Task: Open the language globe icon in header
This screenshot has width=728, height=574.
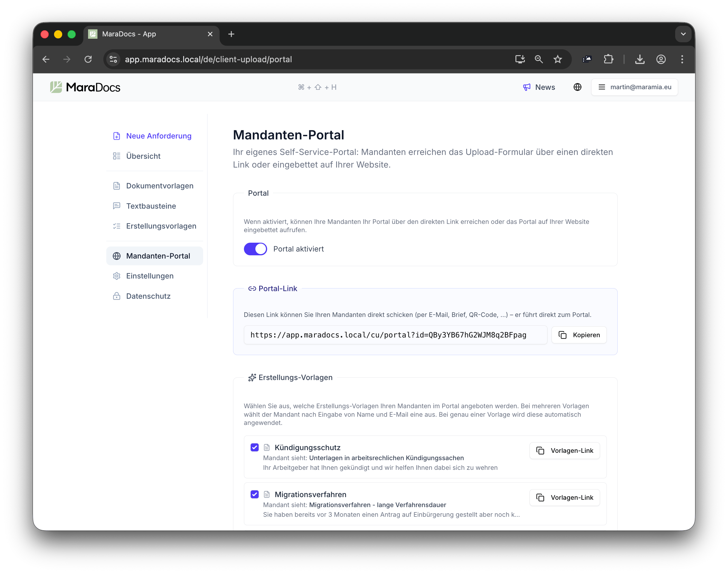Action: [x=577, y=87]
